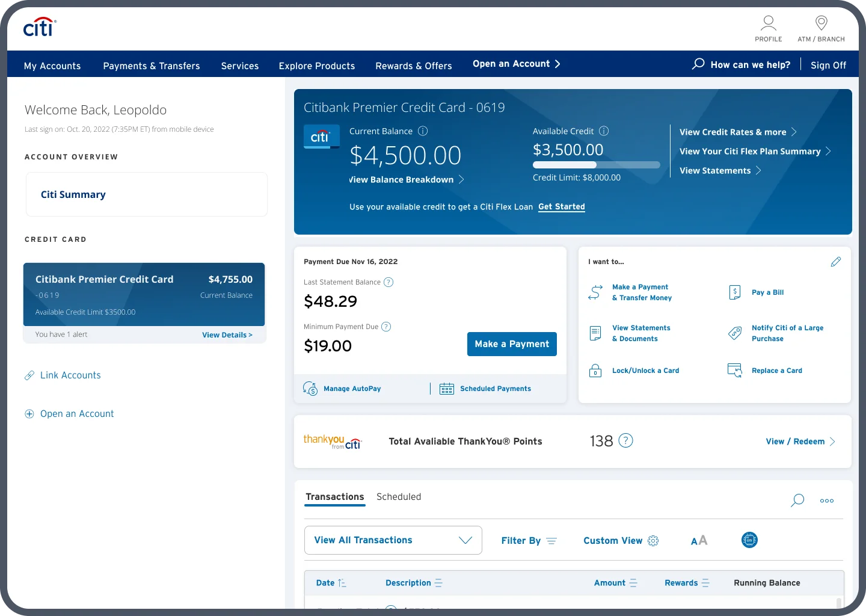
Task: Open Explore Products menu
Action: point(317,66)
